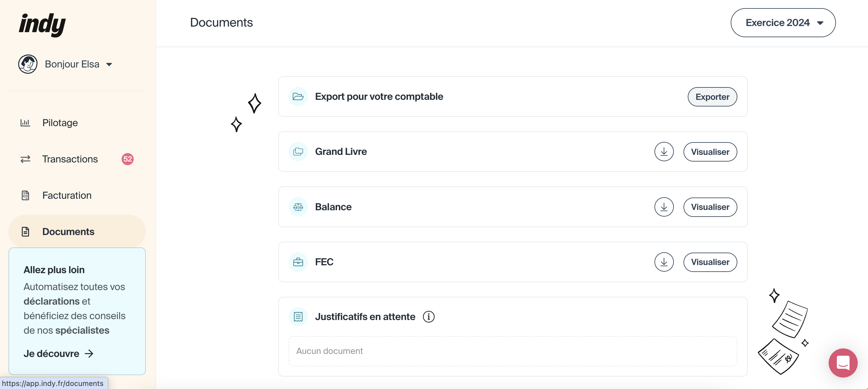Open the Exercice 2024 dropdown

(782, 23)
